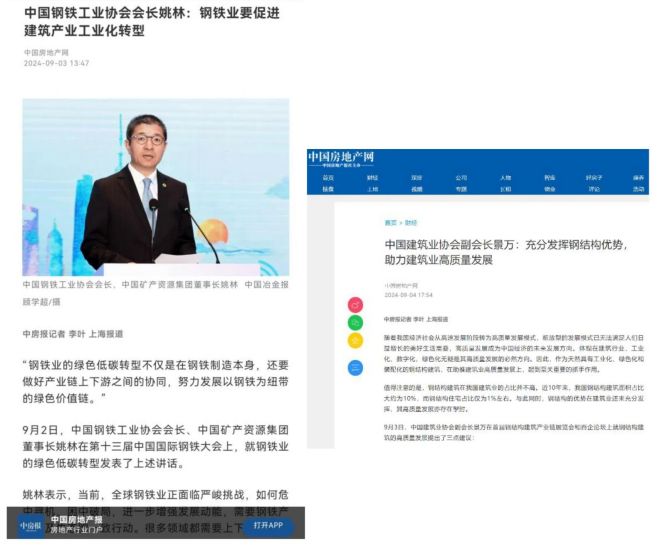Image resolution: width=660 pixels, height=553 pixels.
Task: Open comments via blue round icon
Action: (x=357, y=367)
